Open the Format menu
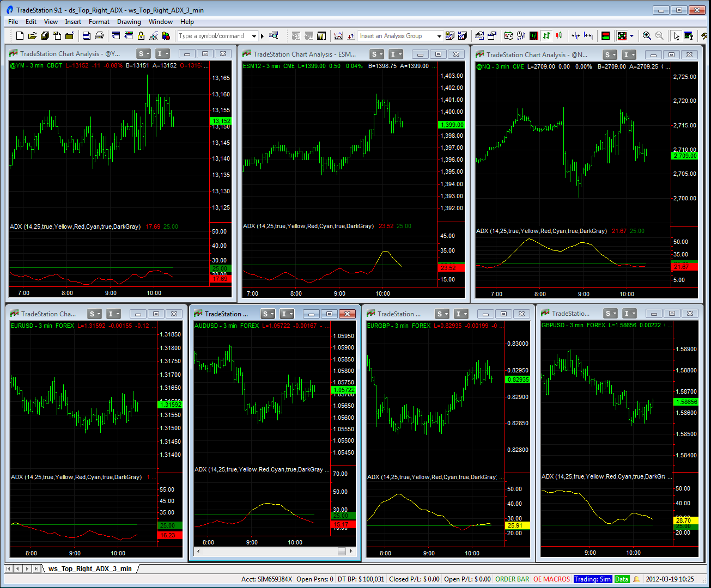 pos(99,22)
